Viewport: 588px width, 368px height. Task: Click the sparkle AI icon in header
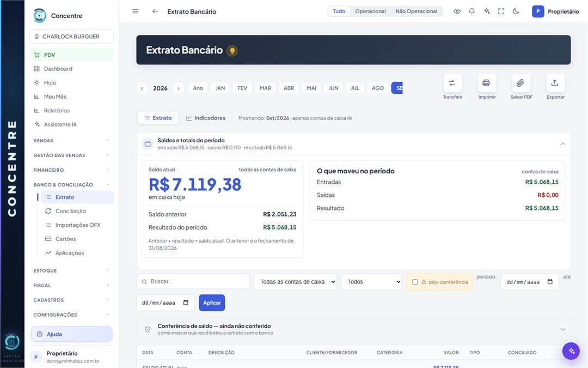[487, 11]
